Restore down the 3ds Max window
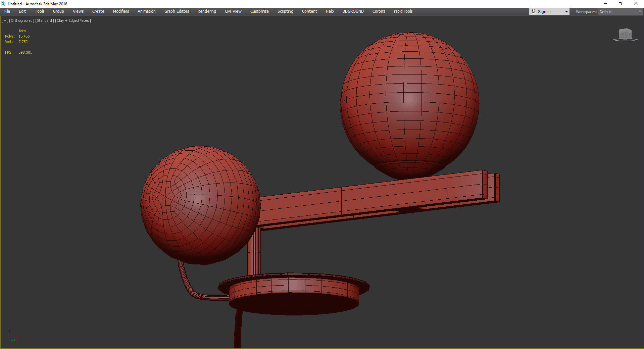This screenshot has width=644, height=349. coord(621,4)
